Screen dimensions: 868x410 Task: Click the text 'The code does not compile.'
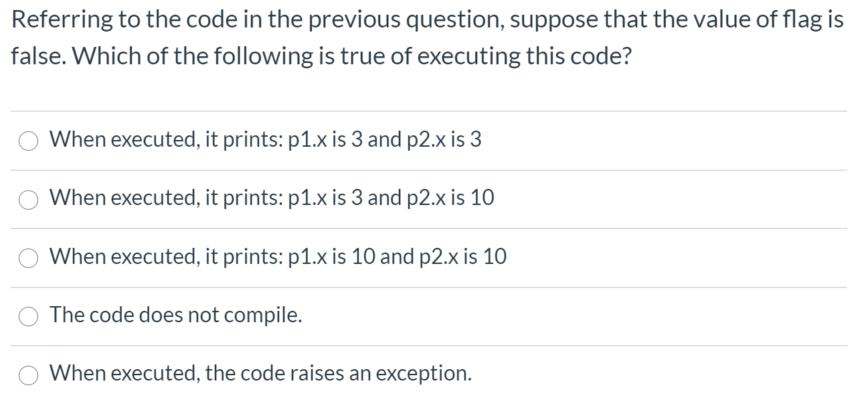[176, 314]
